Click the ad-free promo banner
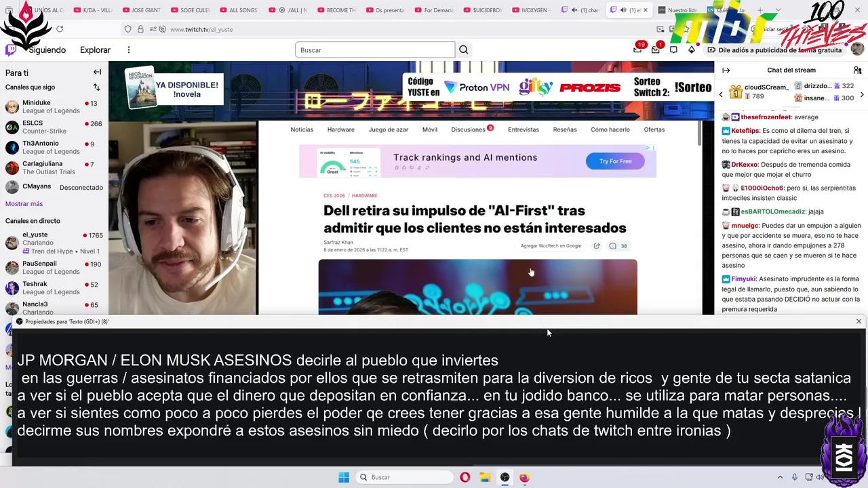This screenshot has width=868, height=488. click(x=774, y=49)
